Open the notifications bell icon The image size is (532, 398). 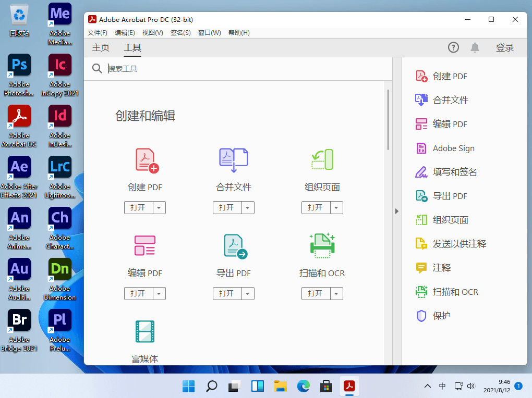(x=475, y=47)
